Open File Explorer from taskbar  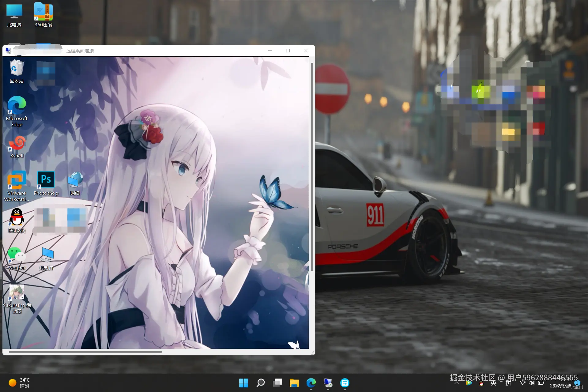(x=294, y=383)
